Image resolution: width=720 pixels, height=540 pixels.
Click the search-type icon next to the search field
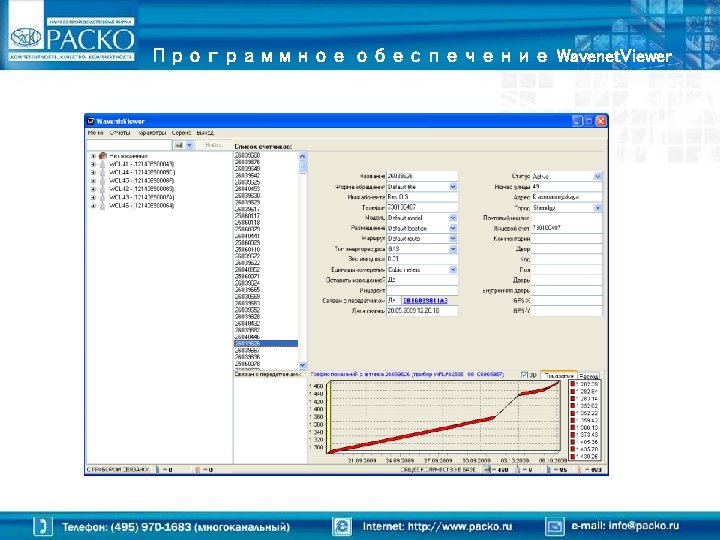click(178, 145)
